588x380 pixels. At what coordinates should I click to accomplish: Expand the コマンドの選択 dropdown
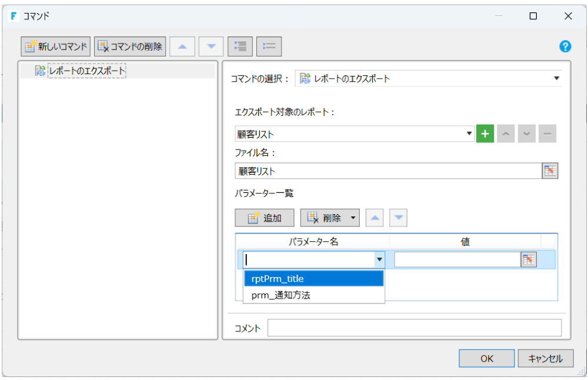556,78
